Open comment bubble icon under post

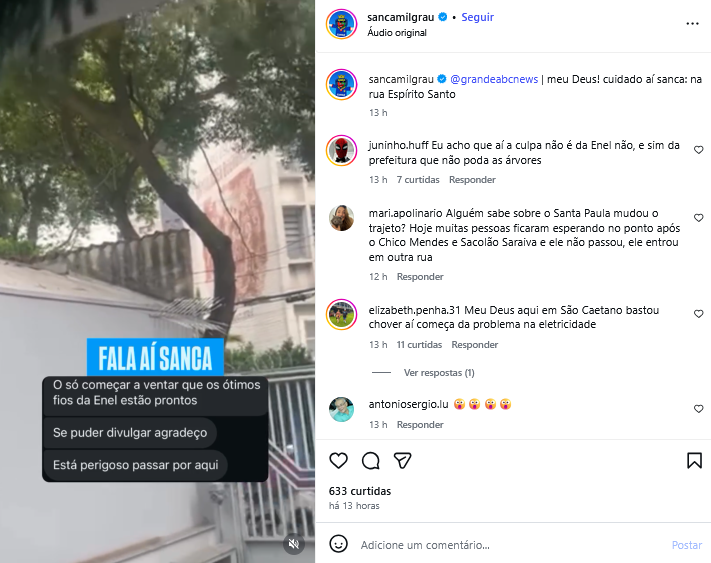(370, 461)
